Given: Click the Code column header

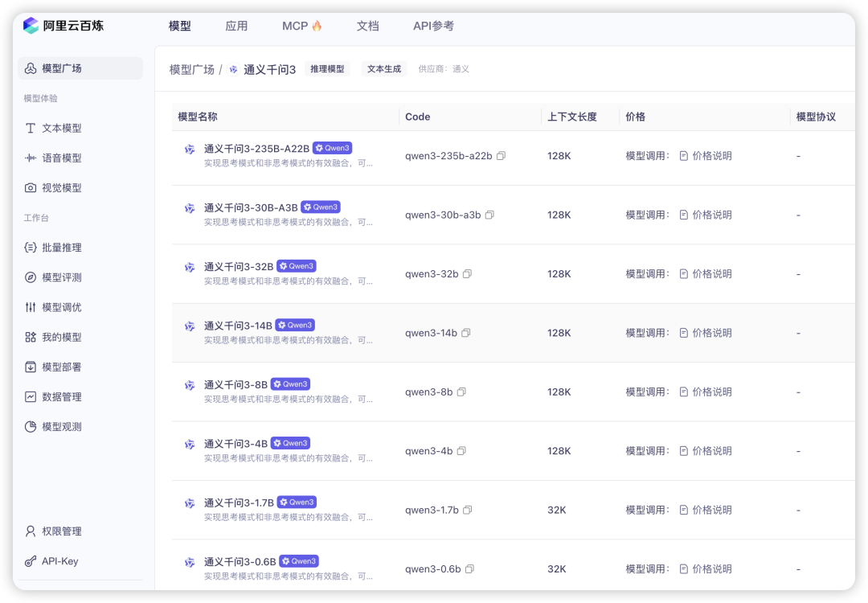Looking at the screenshot, I should (x=417, y=117).
